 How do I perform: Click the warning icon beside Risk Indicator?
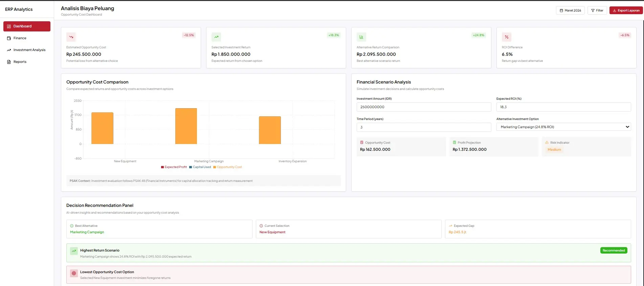547,143
